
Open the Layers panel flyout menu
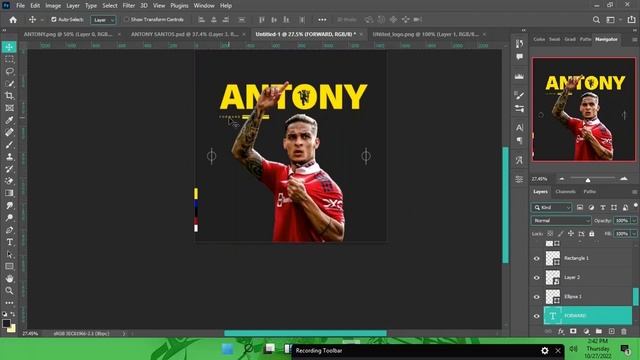tap(634, 192)
